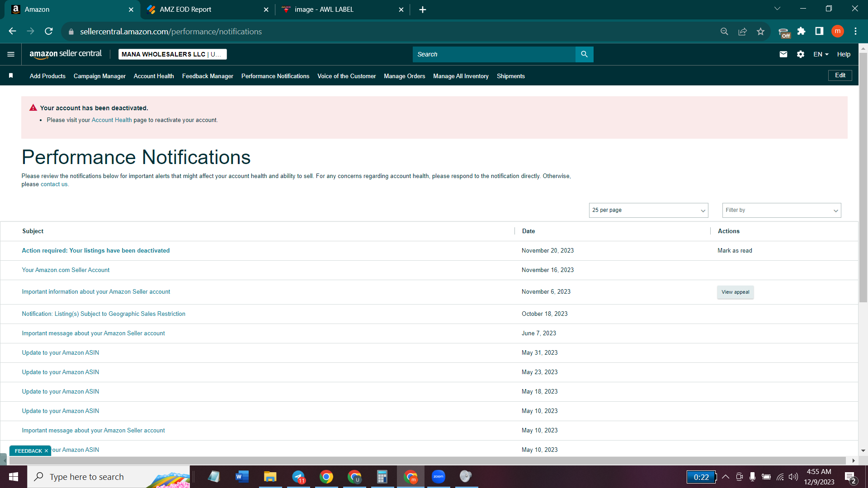Open the Geographic Sales Restriction notification
Screen dimensions: 868x488
pyautogui.click(x=104, y=314)
